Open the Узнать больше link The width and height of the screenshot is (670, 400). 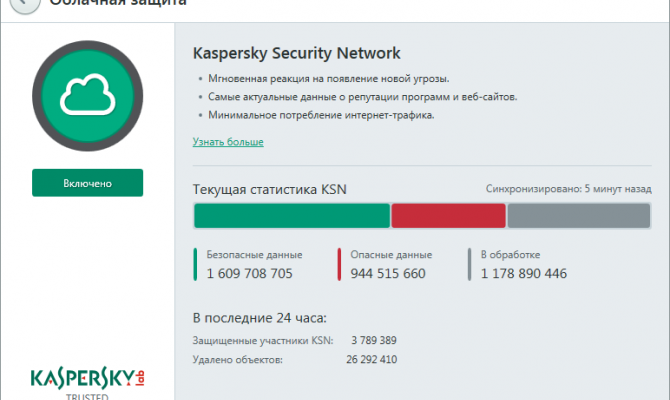coord(228,142)
